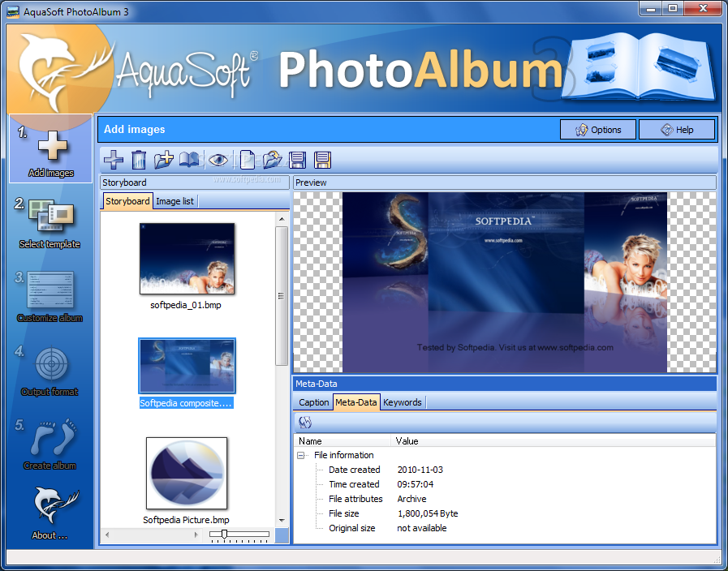This screenshot has width=728, height=571.
Task: Click the preview image of Softpedia composite
Action: pyautogui.click(x=505, y=282)
